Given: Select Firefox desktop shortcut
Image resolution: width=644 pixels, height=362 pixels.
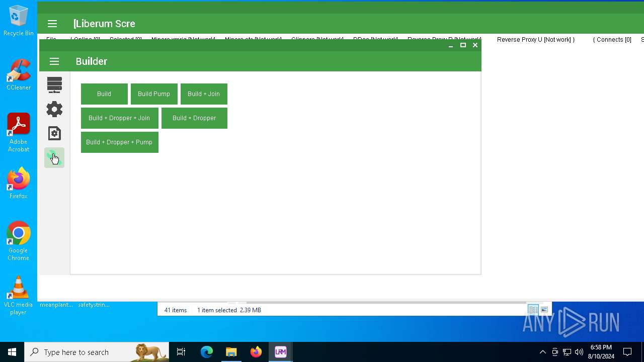Looking at the screenshot, I should 19,184.
